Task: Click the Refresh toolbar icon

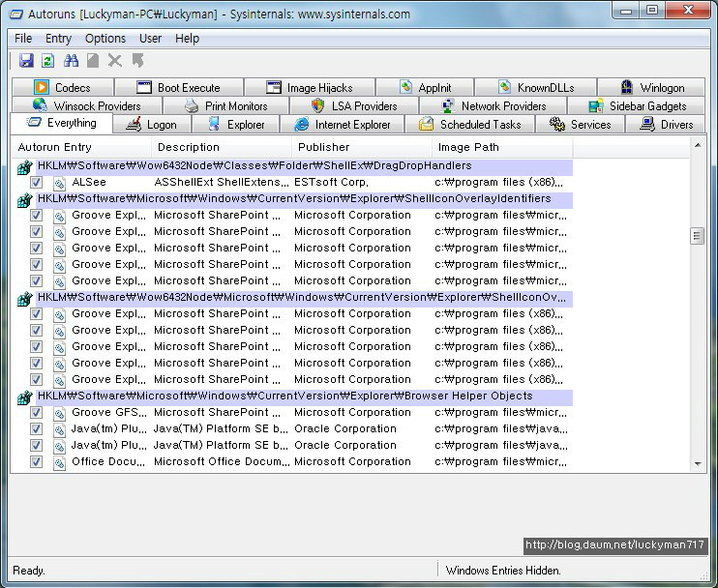Action: pos(48,60)
